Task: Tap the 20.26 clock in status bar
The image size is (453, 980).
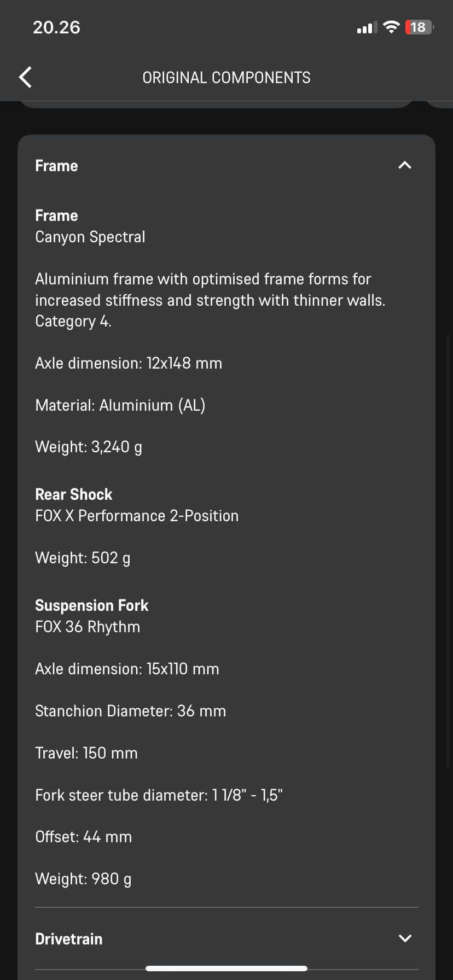Action: (56, 27)
